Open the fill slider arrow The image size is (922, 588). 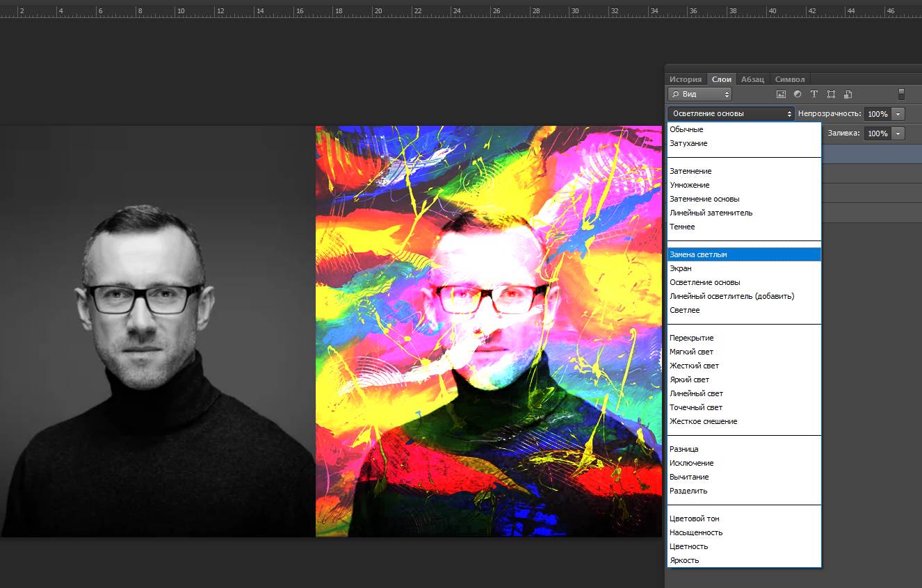(x=898, y=133)
